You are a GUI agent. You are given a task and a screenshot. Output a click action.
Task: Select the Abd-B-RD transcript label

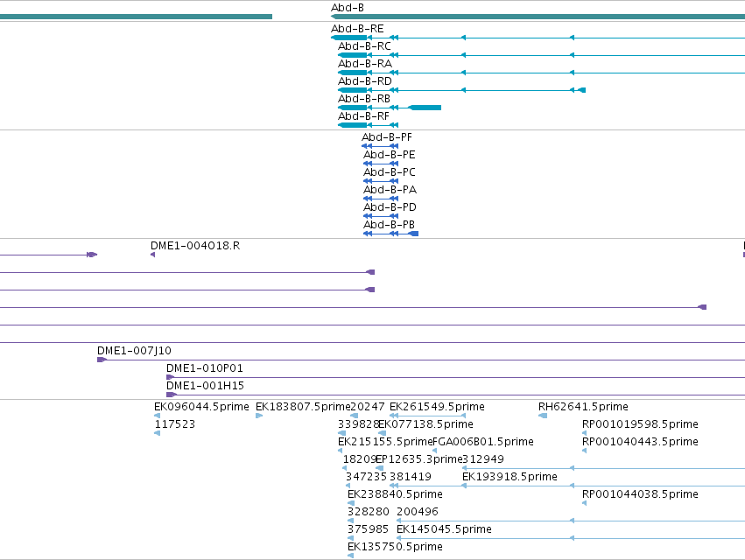(365, 81)
